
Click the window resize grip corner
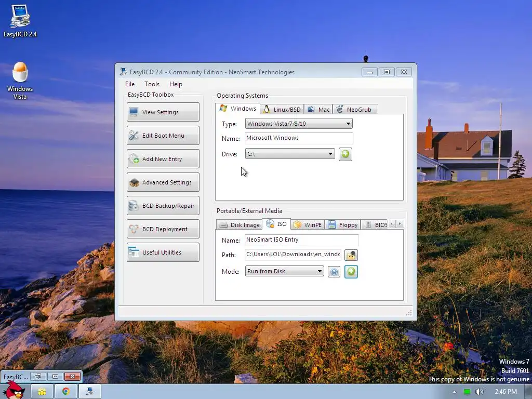click(409, 313)
